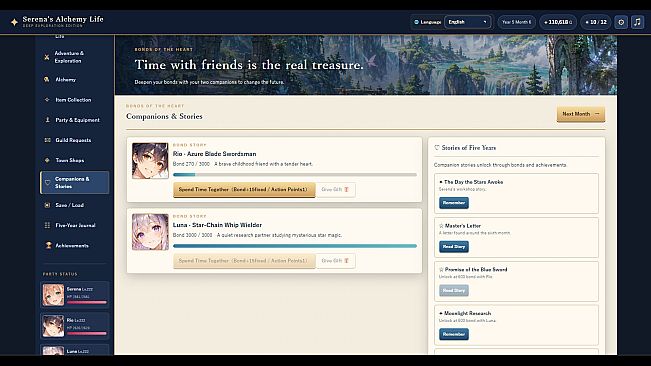Click Remember under The Day the Stars Awoke
Screen dimensions: 651x366
coord(454,203)
